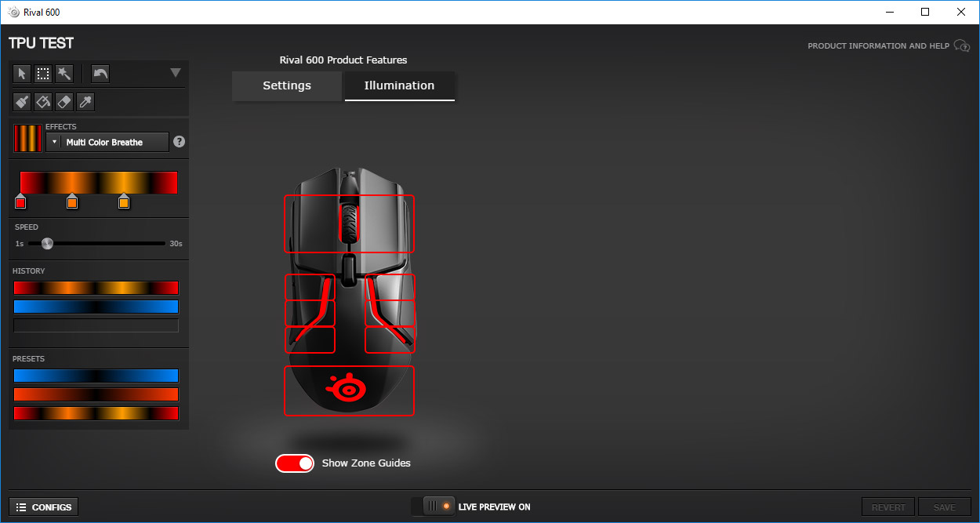Click the 1s speed minimum label
Image resolution: width=980 pixels, height=523 pixels.
19,244
